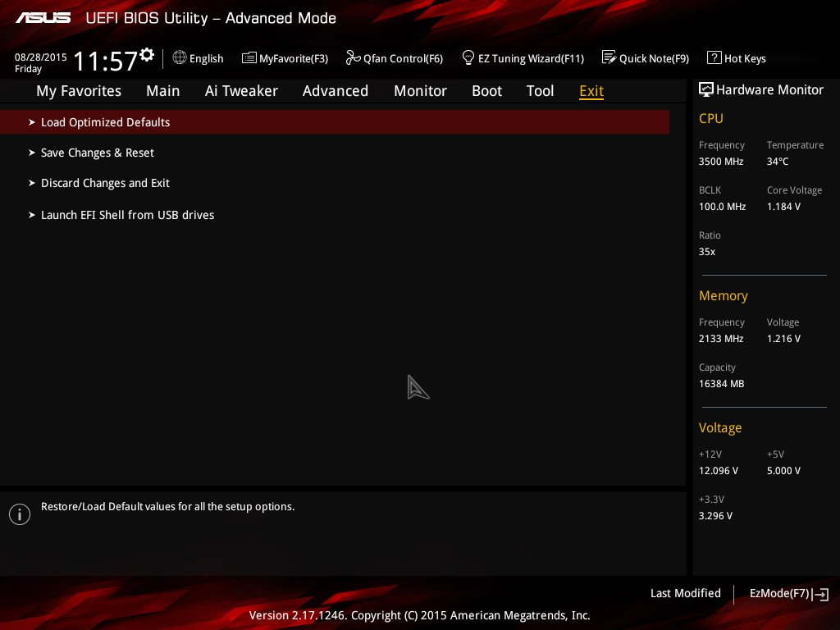Open MyFavorite(F3) label
840x630 pixels.
[x=294, y=58]
